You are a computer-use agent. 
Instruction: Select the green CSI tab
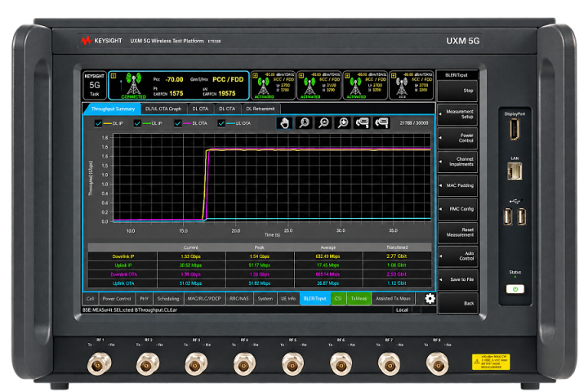339,299
